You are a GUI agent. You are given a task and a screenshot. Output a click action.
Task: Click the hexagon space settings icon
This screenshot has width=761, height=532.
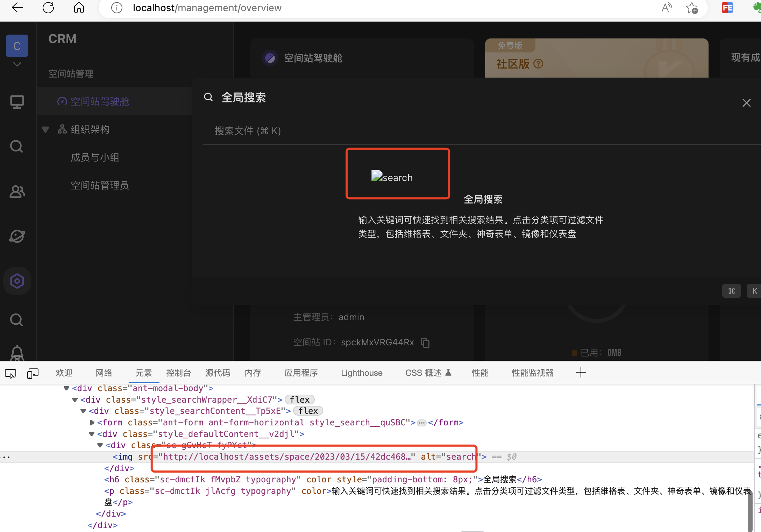pos(17,281)
